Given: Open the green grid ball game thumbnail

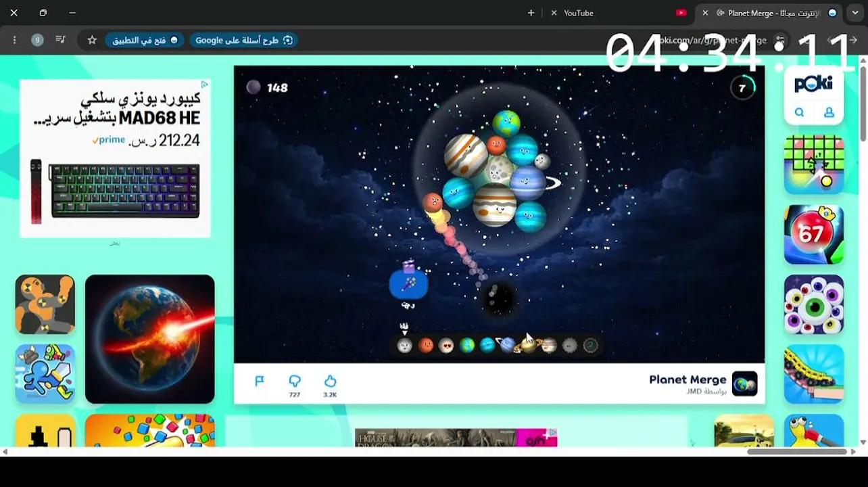Looking at the screenshot, I should pos(814,164).
